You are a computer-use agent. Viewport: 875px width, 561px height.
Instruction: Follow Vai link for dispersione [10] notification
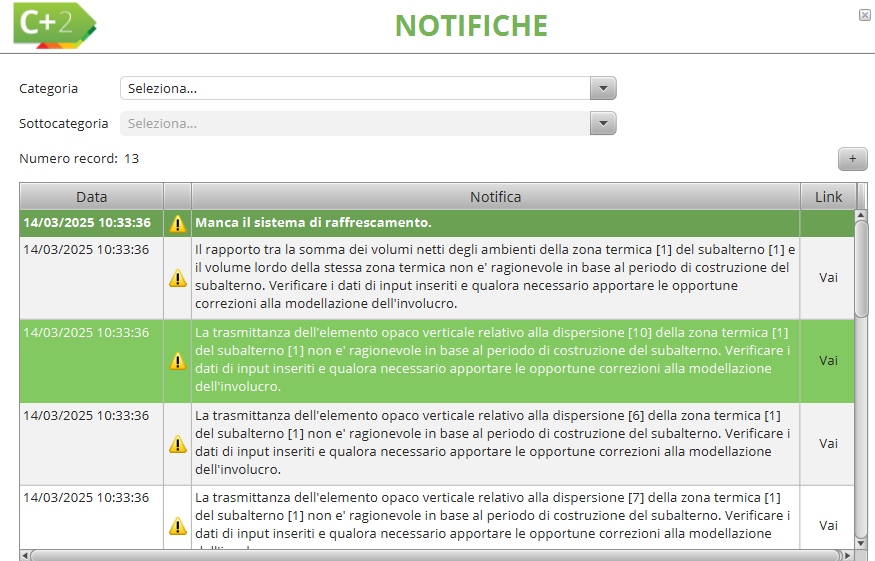[828, 361]
